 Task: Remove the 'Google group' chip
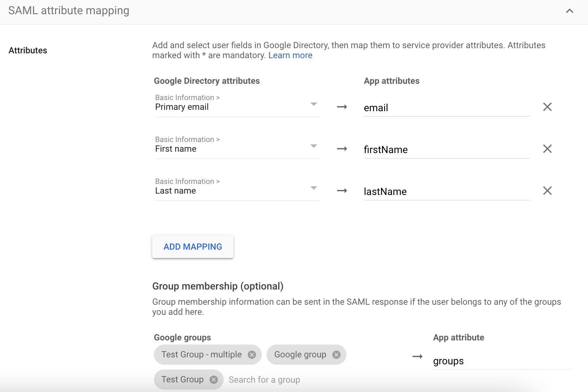336,355
